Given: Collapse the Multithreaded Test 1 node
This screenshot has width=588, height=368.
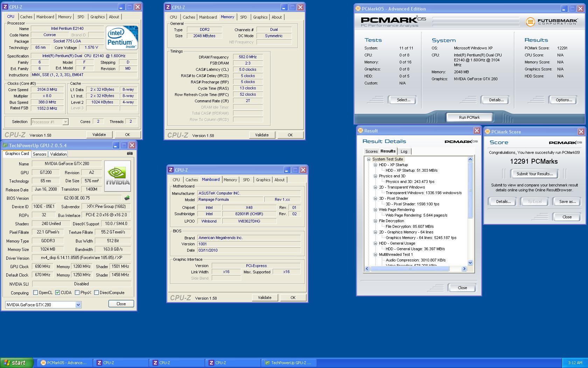Looking at the screenshot, I should [375, 254].
